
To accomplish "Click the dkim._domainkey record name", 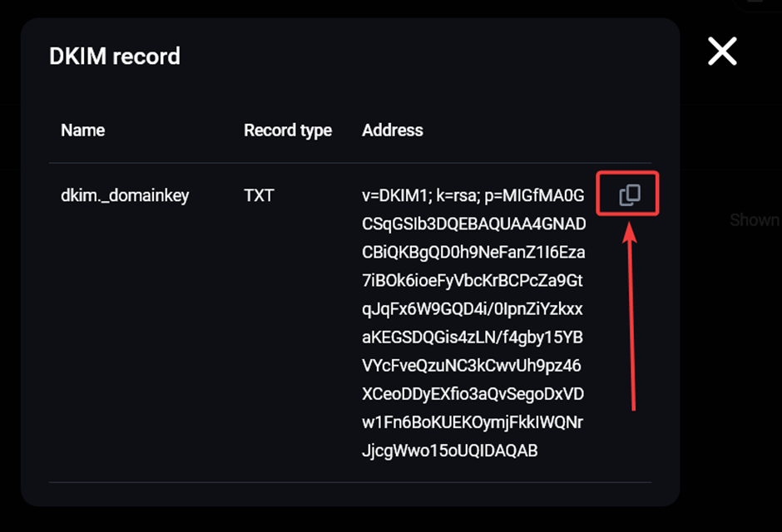I will (125, 195).
